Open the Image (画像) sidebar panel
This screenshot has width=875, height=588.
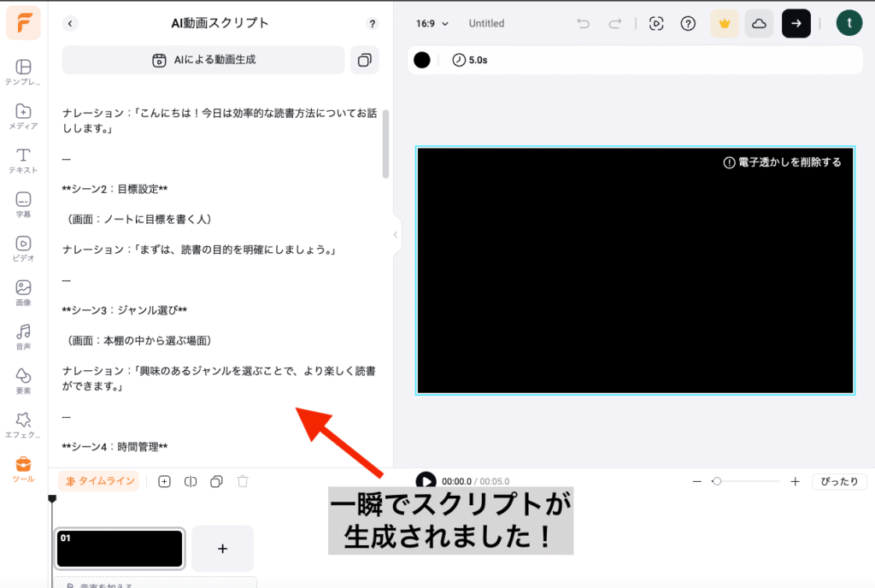(x=23, y=293)
